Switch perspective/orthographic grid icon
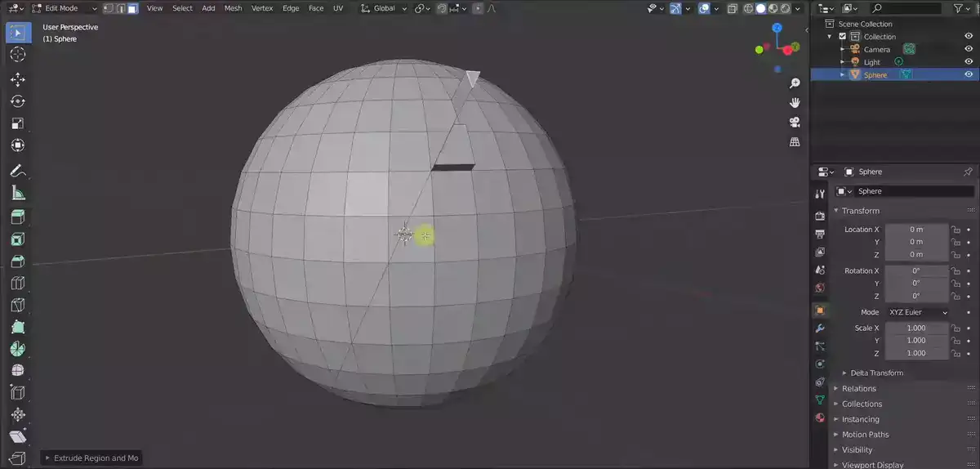Screen dimensions: 980x469 pos(794,142)
